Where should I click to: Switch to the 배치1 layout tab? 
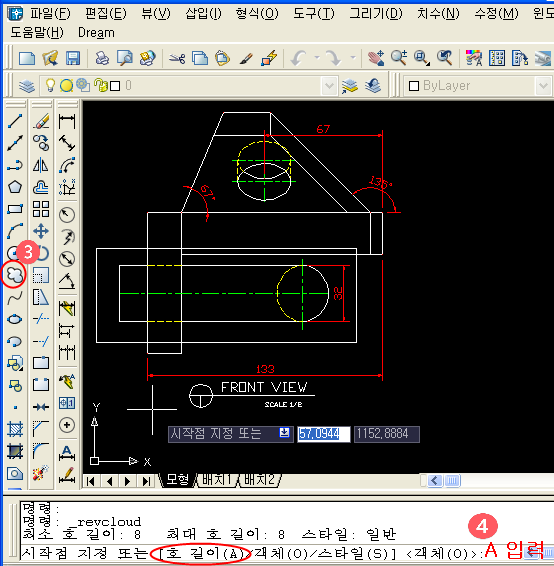(x=217, y=480)
